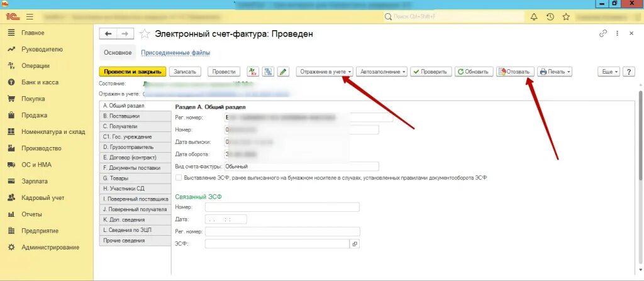Add document to favorites star near title
Viewport: 644px width, 281px height.
pos(145,34)
